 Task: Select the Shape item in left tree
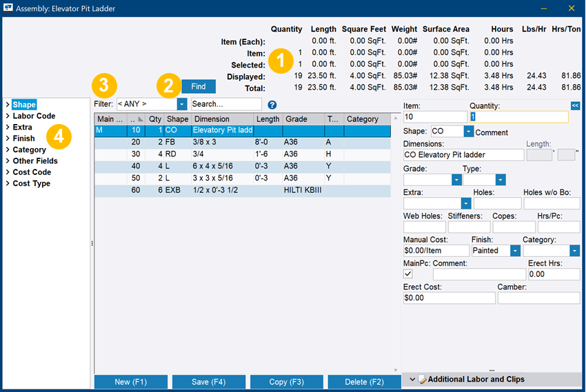(x=24, y=105)
